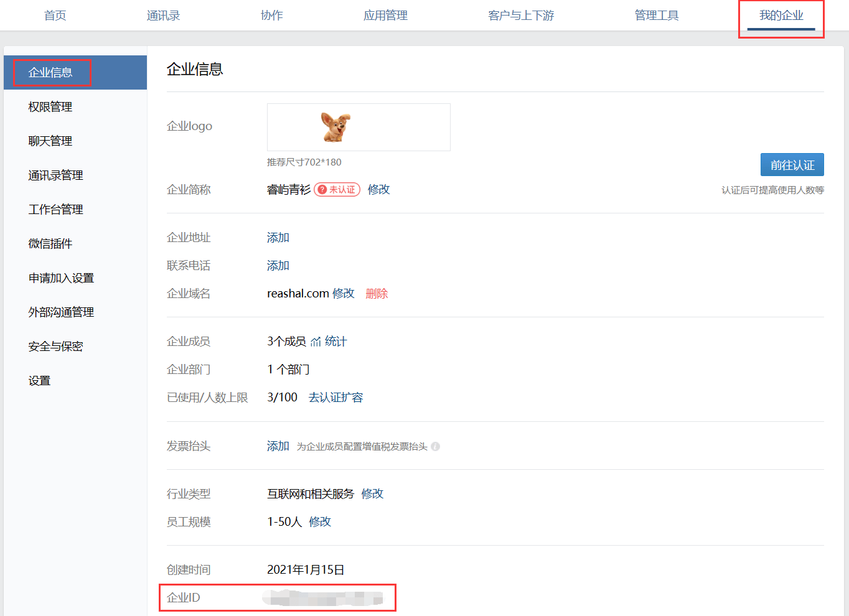Viewport: 849px width, 616px height.
Task: Click 去认证扩容 to expand member limit
Action: tap(335, 397)
